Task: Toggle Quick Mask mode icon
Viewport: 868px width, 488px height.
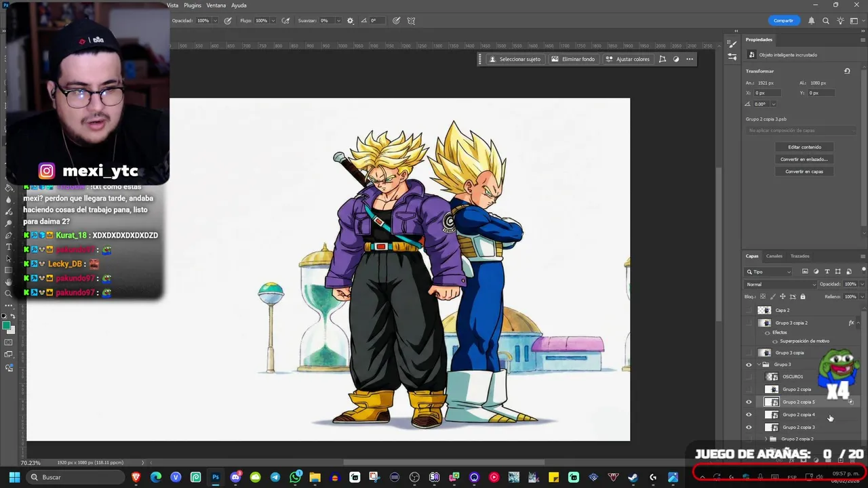Action: click(x=8, y=343)
